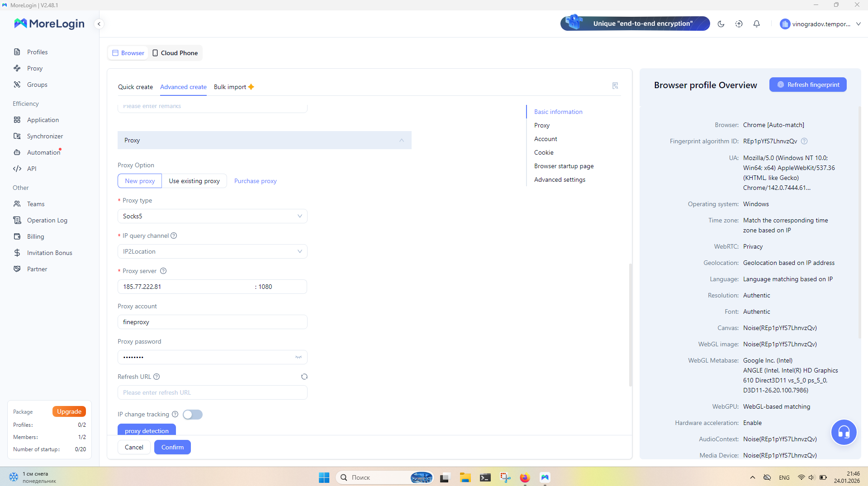The height and width of the screenshot is (486, 868).
Task: Click the form's vertical scrollbar
Action: (631, 325)
